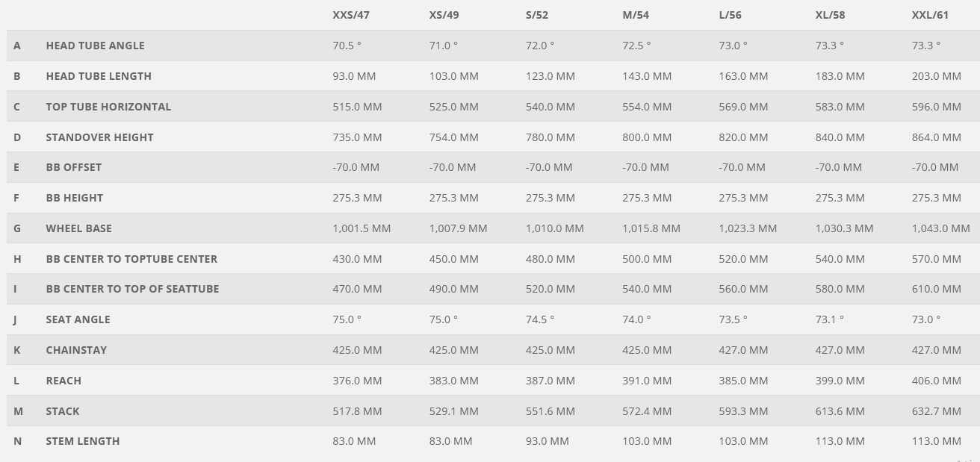This screenshot has width=980, height=462.
Task: Click the HEAD TUBE ANGLE row label
Action: pyautogui.click(x=95, y=46)
